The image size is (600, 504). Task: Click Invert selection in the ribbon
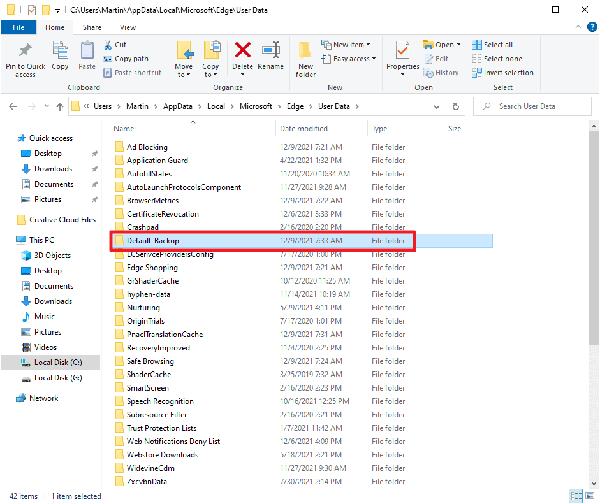coord(502,72)
